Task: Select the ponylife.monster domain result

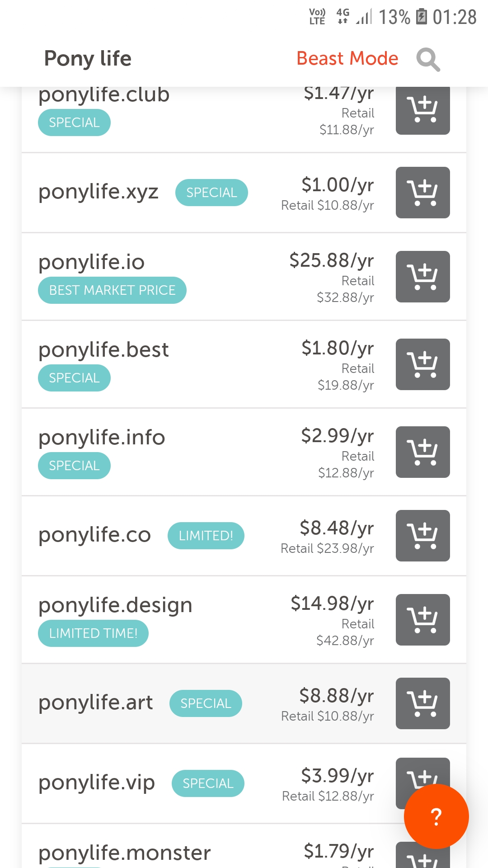Action: [125, 853]
